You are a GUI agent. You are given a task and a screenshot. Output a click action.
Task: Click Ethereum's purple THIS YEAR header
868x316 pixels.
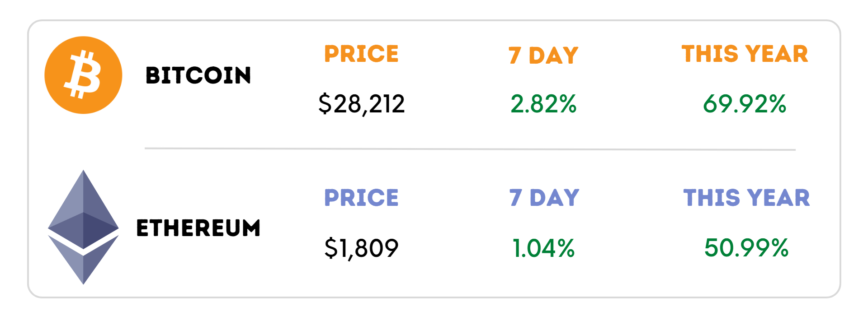pyautogui.click(x=746, y=198)
